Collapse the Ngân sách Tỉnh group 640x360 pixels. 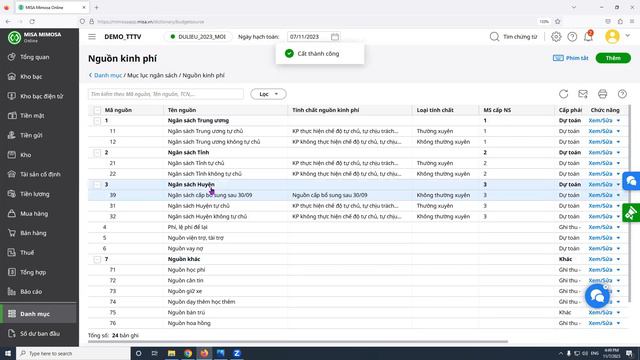point(97,153)
